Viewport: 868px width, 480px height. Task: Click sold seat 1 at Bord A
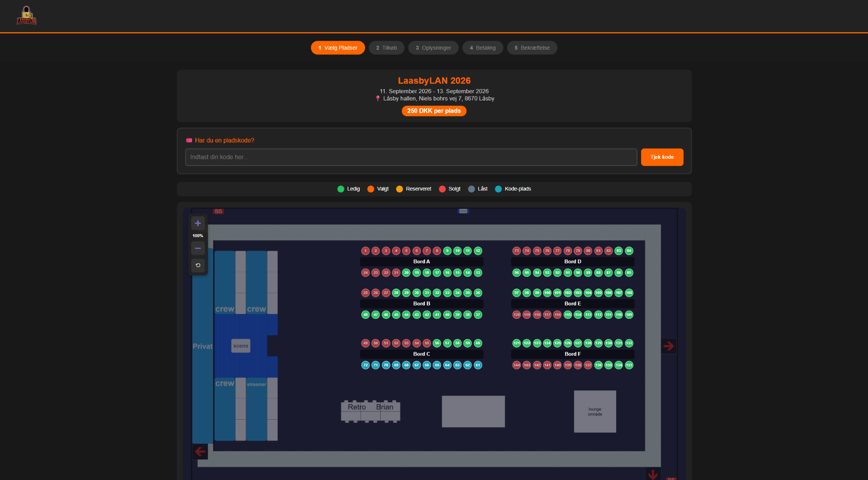coord(365,251)
